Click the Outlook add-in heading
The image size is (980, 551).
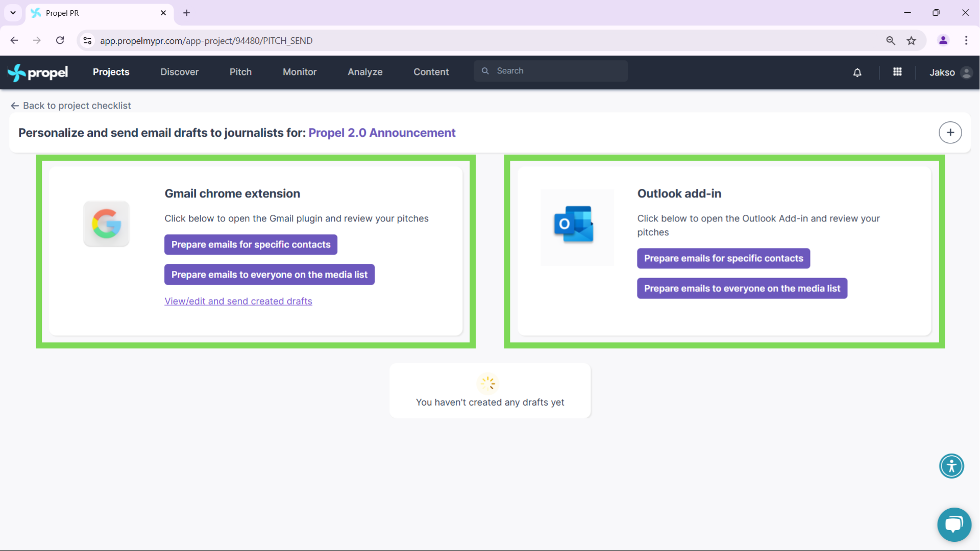click(679, 193)
